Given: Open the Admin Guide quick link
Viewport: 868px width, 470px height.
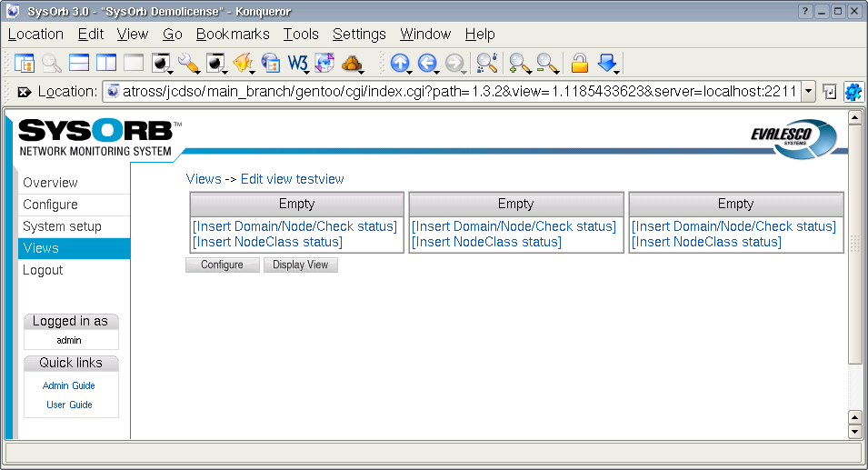Looking at the screenshot, I should (69, 385).
